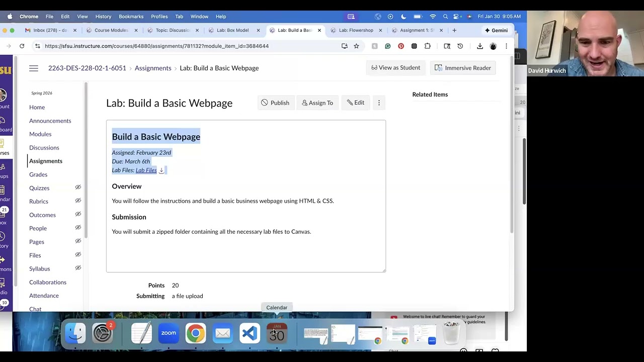644x362 pixels.
Task: Open Chrome downloads icon
Action: tap(479, 46)
